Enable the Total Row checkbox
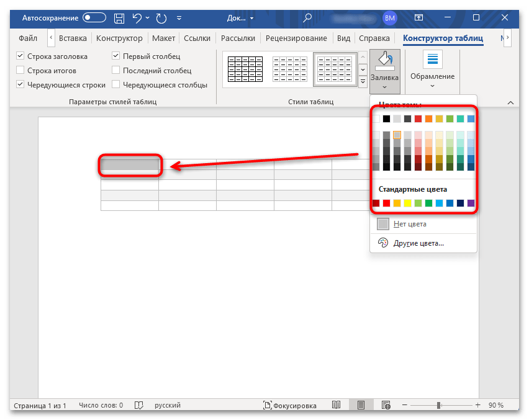This screenshot has height=420, width=529. click(x=20, y=71)
